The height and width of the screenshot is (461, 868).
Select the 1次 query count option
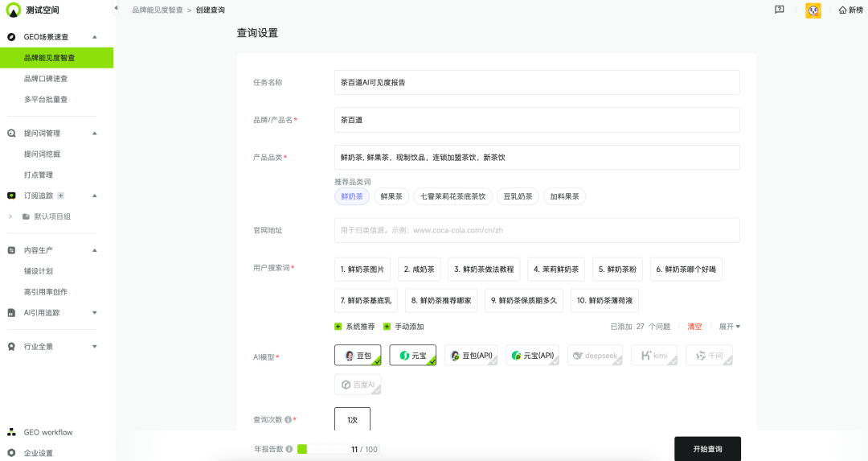click(353, 419)
